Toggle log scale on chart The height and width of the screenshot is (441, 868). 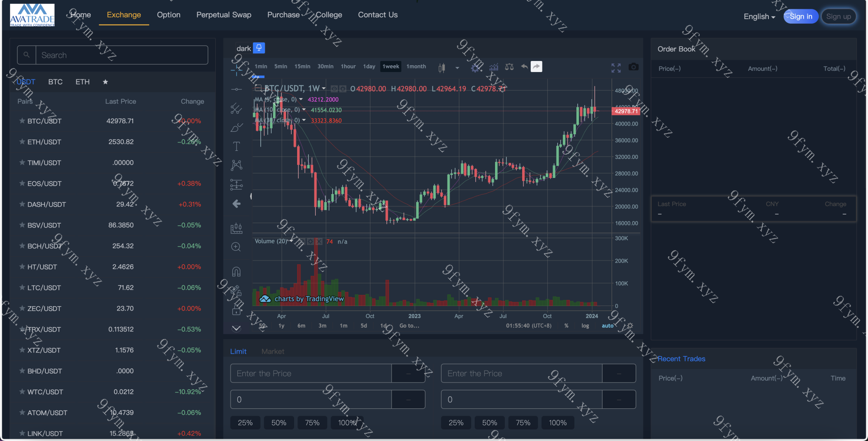(x=585, y=326)
